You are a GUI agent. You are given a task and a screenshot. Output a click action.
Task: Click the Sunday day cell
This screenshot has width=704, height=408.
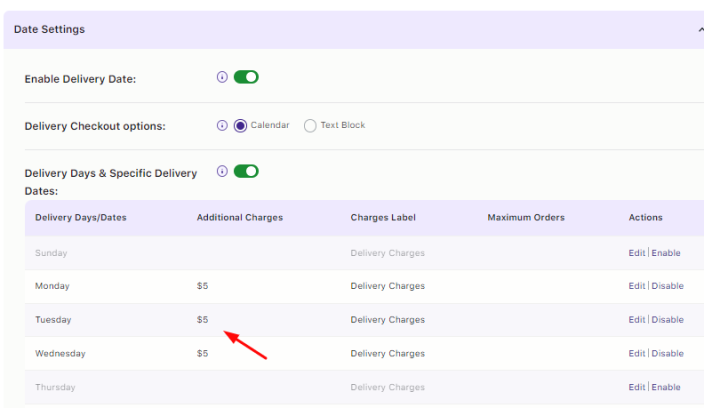(x=51, y=253)
